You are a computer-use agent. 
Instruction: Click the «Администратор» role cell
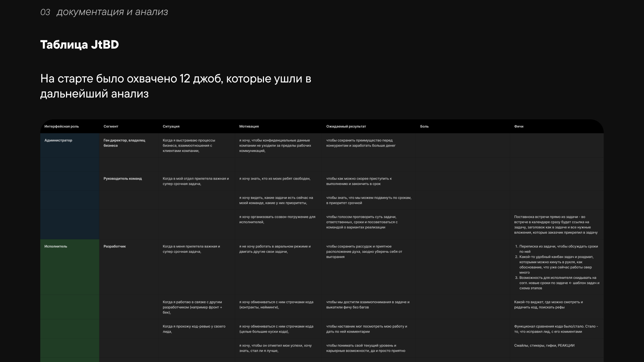click(58, 140)
